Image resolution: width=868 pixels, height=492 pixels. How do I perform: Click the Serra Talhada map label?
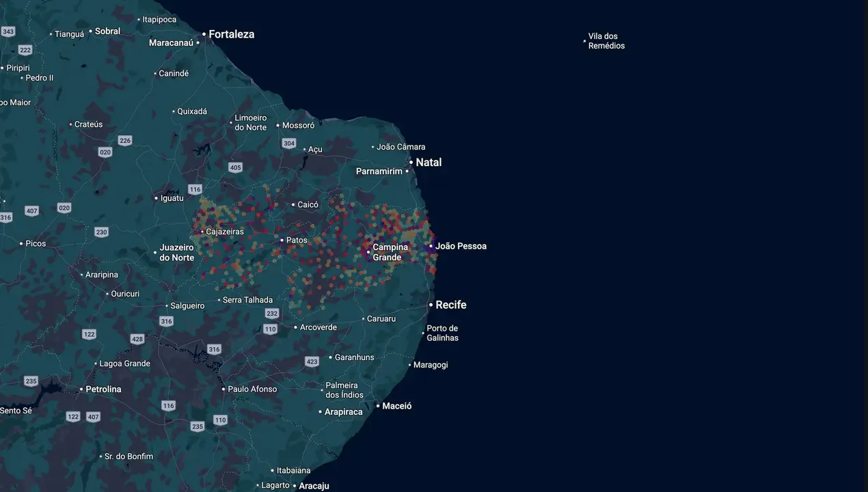(x=247, y=300)
